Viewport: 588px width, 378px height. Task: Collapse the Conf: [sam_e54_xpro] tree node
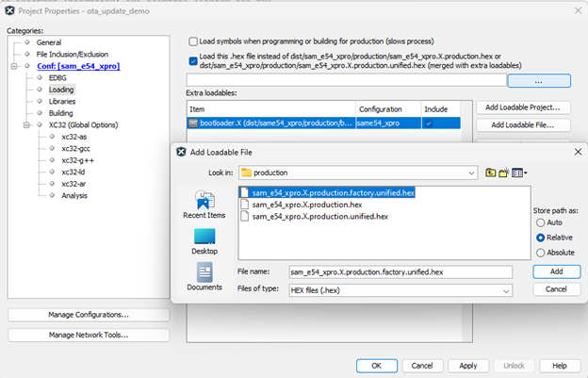point(14,66)
